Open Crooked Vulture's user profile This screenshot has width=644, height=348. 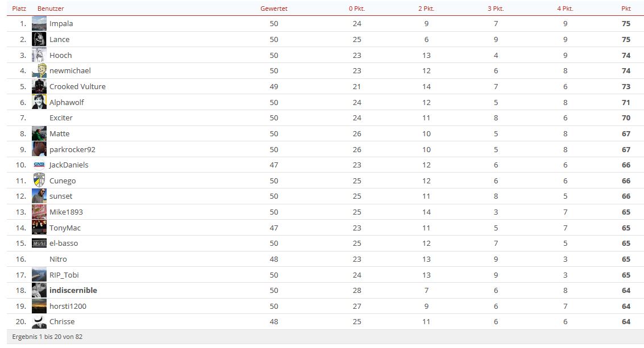click(x=77, y=87)
